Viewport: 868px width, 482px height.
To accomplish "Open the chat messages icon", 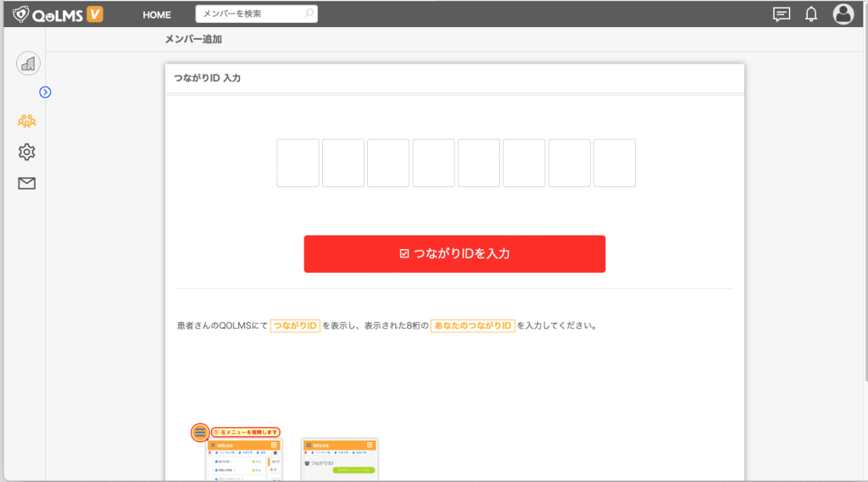I will click(x=782, y=14).
